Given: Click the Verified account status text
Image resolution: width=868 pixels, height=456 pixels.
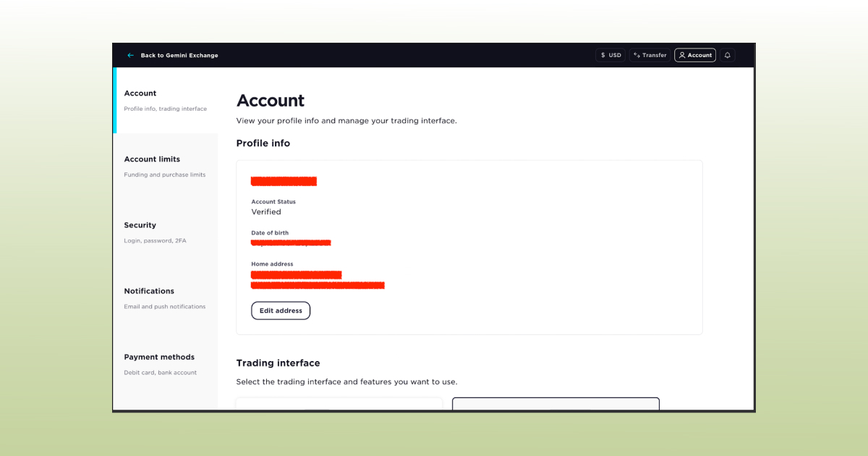Looking at the screenshot, I should click(x=266, y=212).
